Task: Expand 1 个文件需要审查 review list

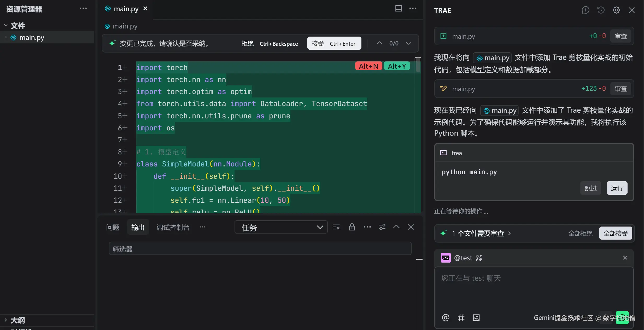Action: point(481,233)
